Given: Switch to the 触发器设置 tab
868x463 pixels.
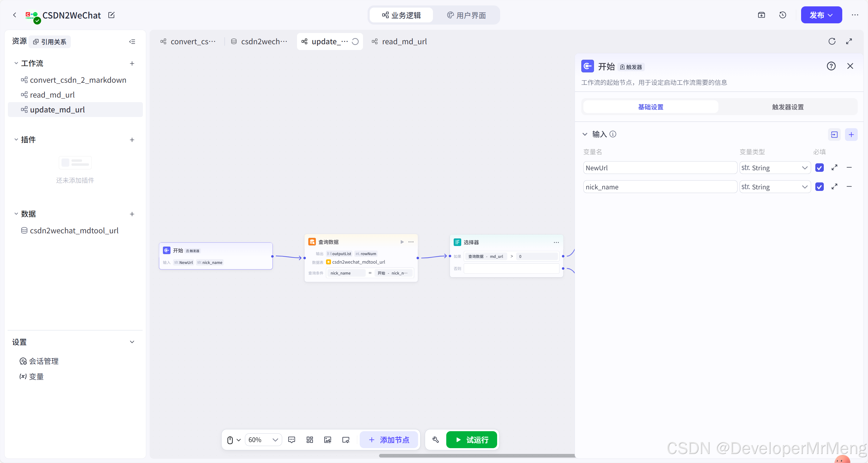Looking at the screenshot, I should click(787, 107).
